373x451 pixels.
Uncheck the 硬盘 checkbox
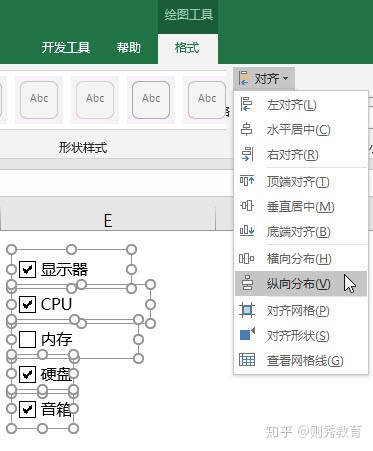point(27,374)
